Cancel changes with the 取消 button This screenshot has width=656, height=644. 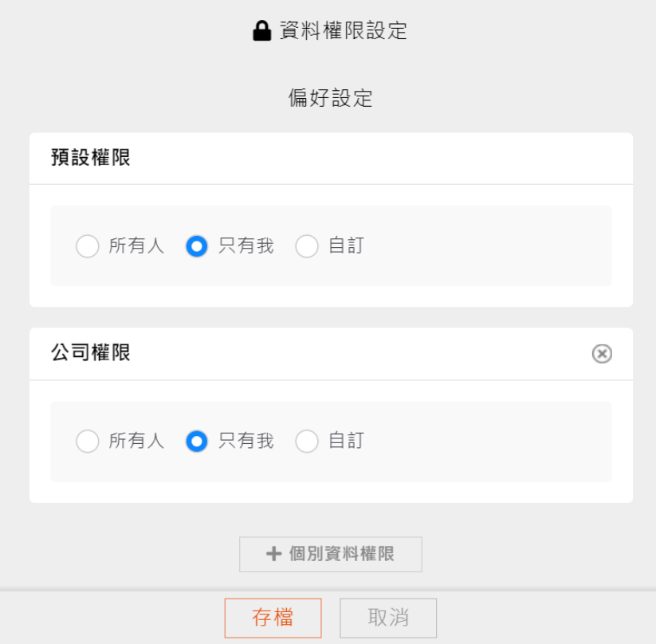(x=388, y=618)
